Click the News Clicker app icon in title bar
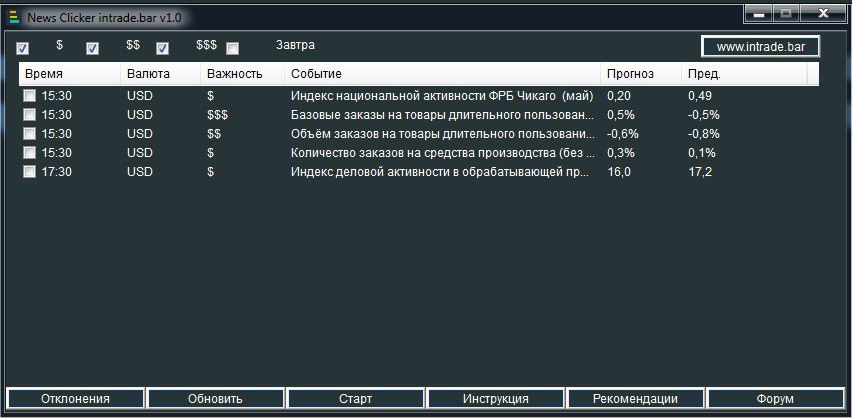852x418 pixels. click(13, 17)
